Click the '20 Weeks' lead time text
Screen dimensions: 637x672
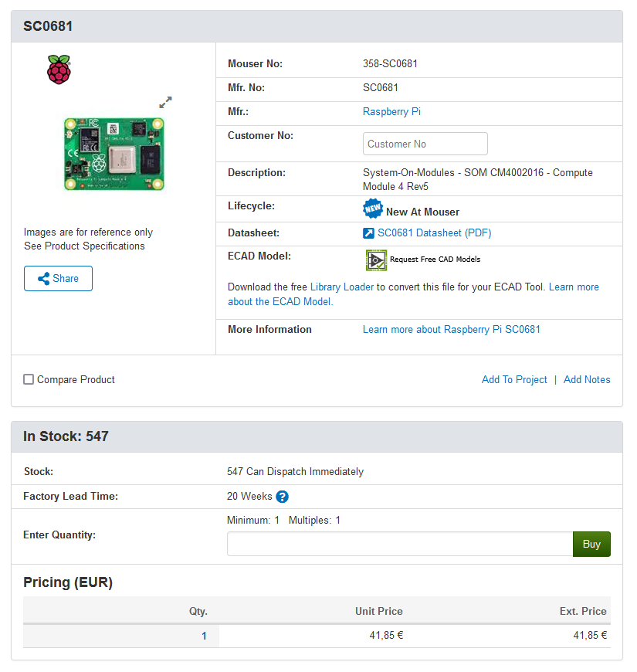click(x=249, y=497)
